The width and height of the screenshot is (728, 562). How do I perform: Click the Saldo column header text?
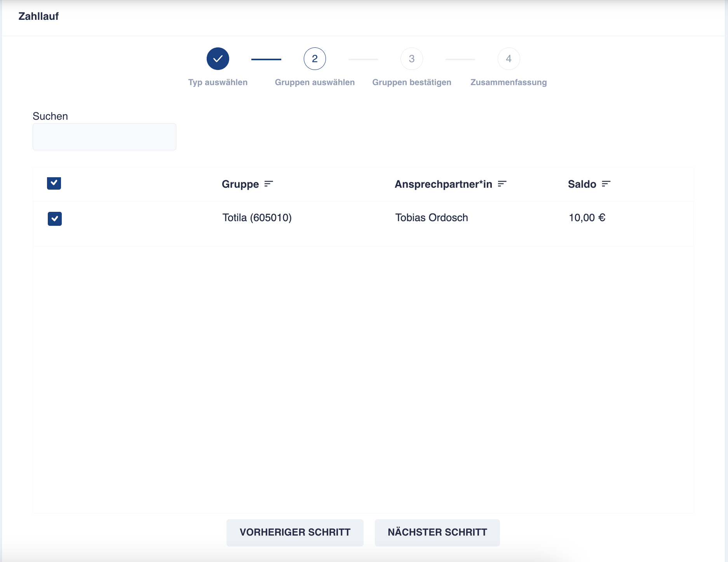[582, 184]
